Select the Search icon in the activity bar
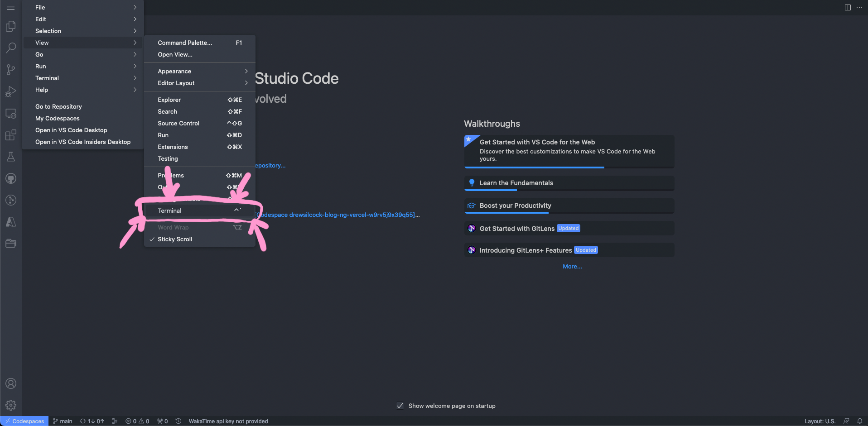Image resolution: width=868 pixels, height=426 pixels. tap(11, 48)
